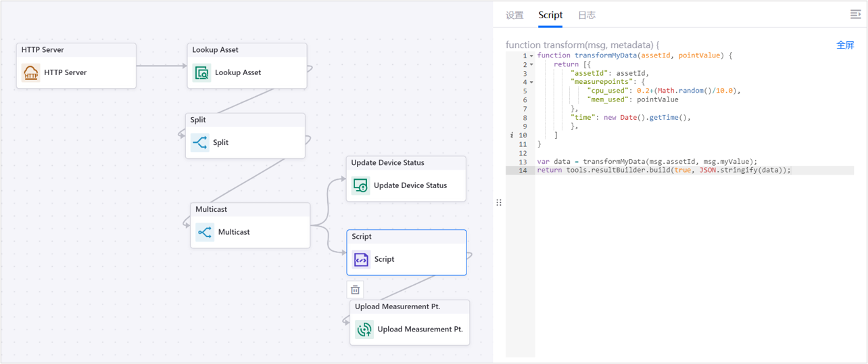This screenshot has height=364, width=868.
Task: Click the panel resize drag handle
Action: coord(499,202)
